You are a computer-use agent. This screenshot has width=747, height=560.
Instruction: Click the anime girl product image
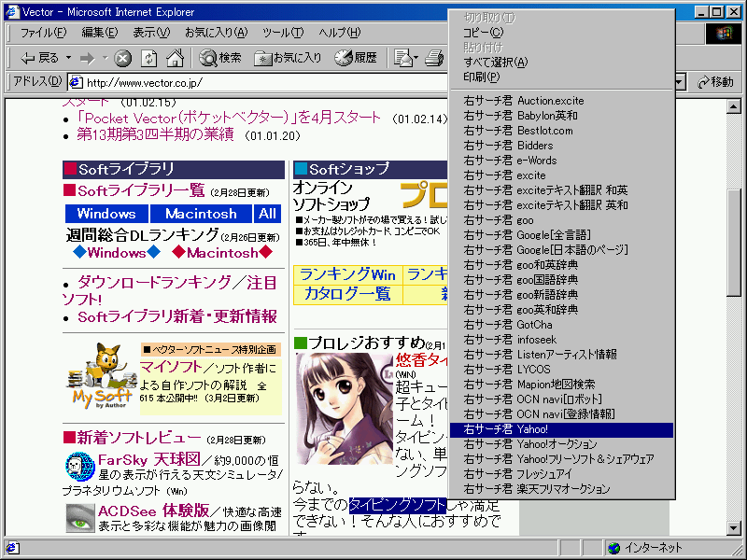(x=344, y=409)
